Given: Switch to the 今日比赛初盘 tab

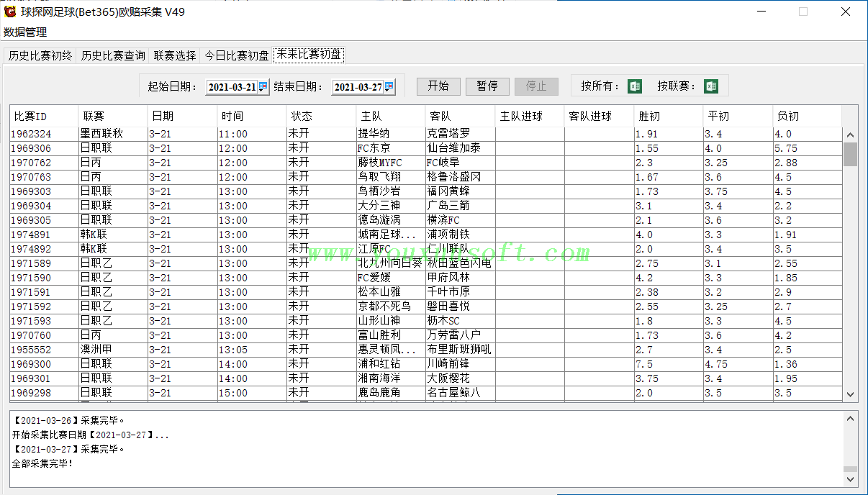Looking at the screenshot, I should (237, 55).
